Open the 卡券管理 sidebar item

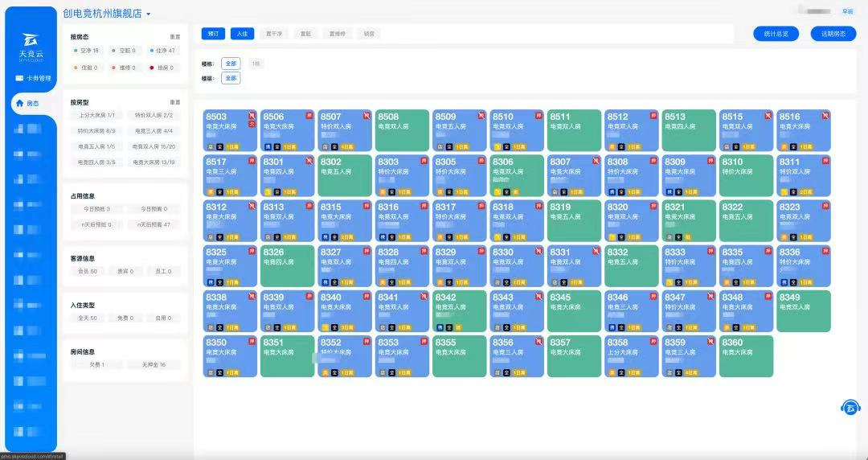(33, 78)
